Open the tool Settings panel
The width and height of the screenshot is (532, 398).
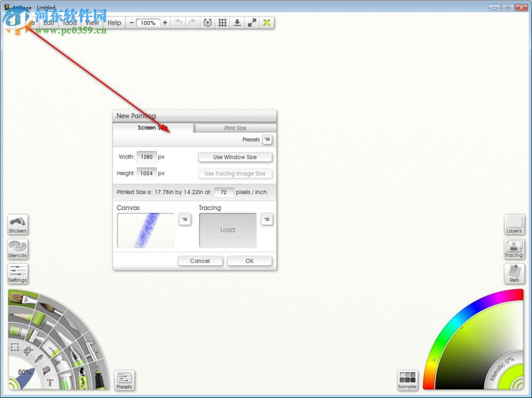[x=18, y=274]
